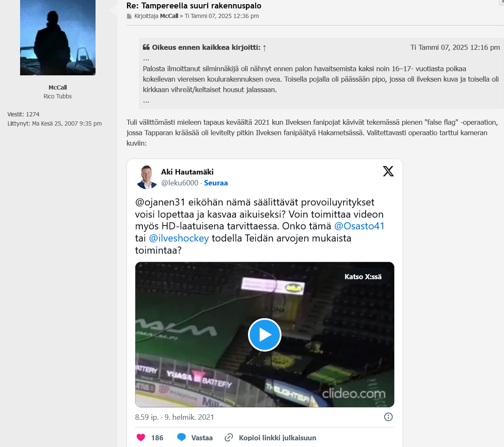The image size is (504, 447).
Task: Follow with Seuraa link
Action: click(216, 183)
